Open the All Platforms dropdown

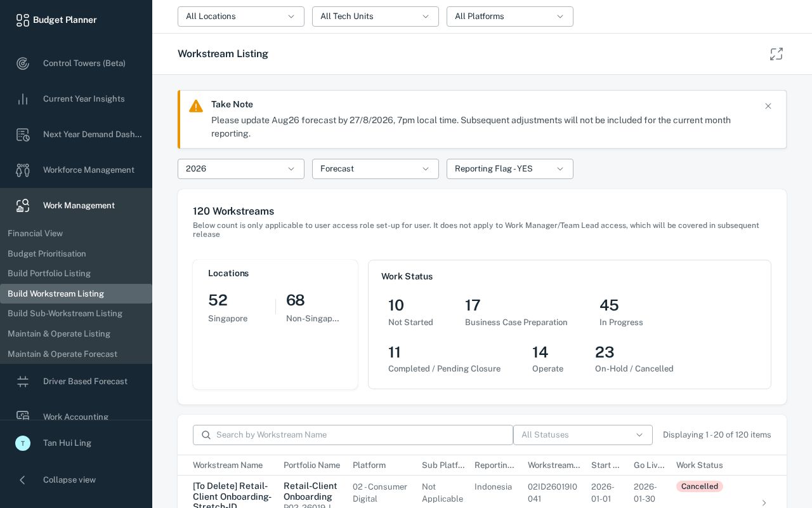pos(510,17)
